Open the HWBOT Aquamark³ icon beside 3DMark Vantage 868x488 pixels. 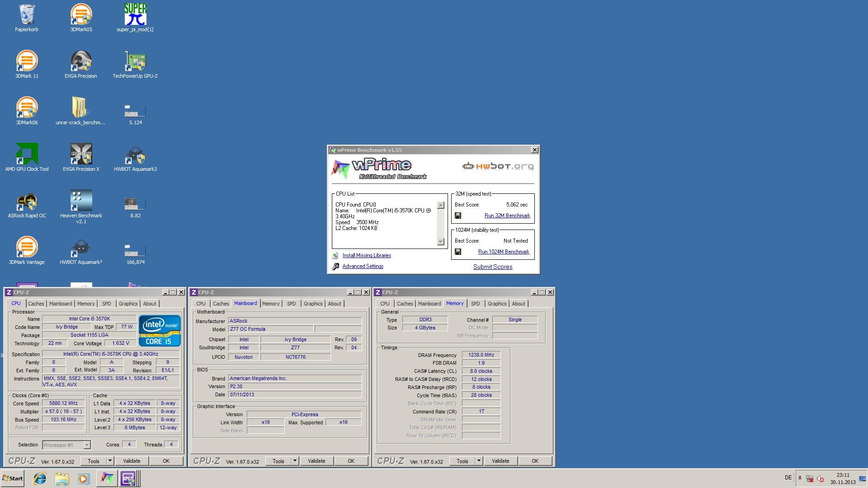pyautogui.click(x=81, y=251)
